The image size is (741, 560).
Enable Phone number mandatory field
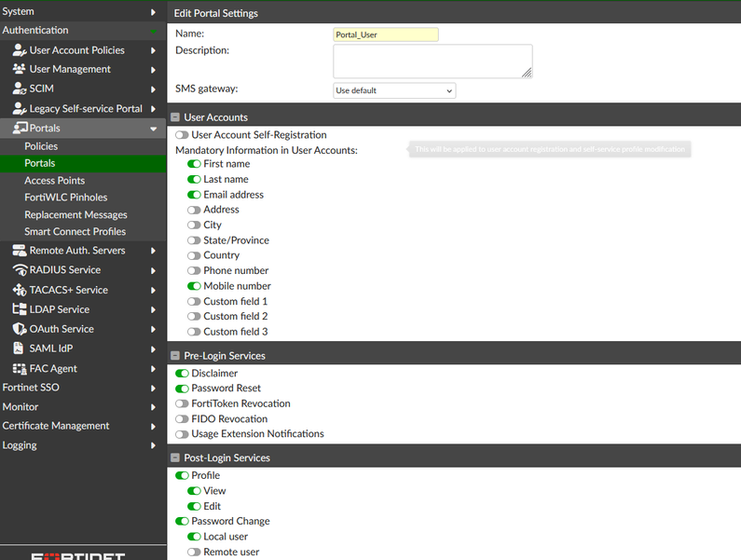pyautogui.click(x=194, y=271)
